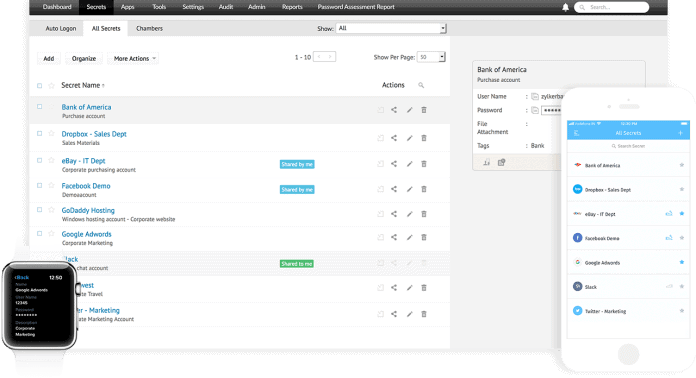The height and width of the screenshot is (378, 696).
Task: Edit the Facebook Demo secret
Action: point(409,189)
